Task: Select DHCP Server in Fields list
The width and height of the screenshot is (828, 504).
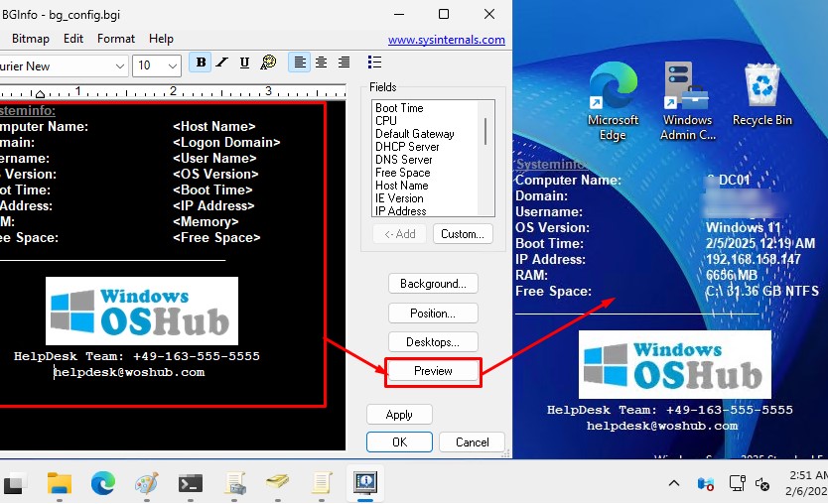Action: [407, 147]
